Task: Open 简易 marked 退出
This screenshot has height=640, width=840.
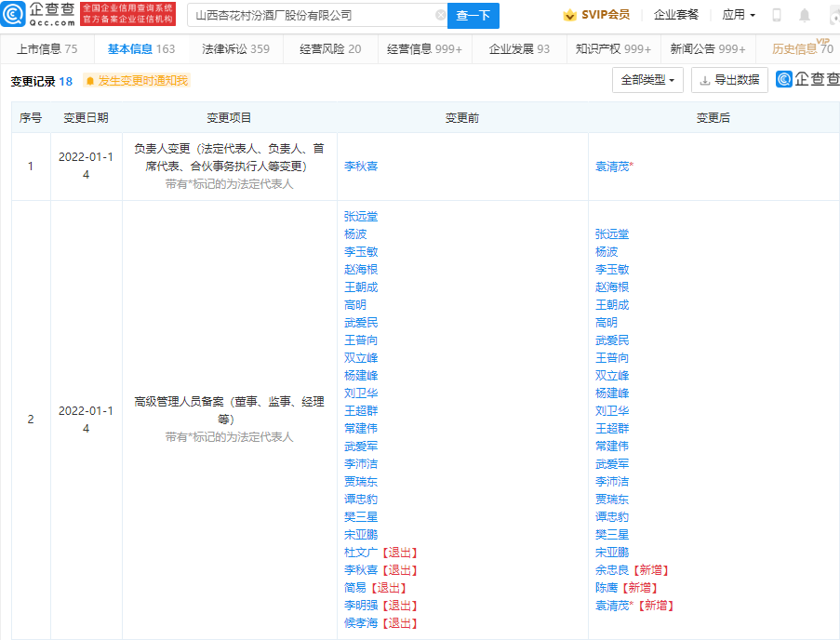Action: pos(355,588)
